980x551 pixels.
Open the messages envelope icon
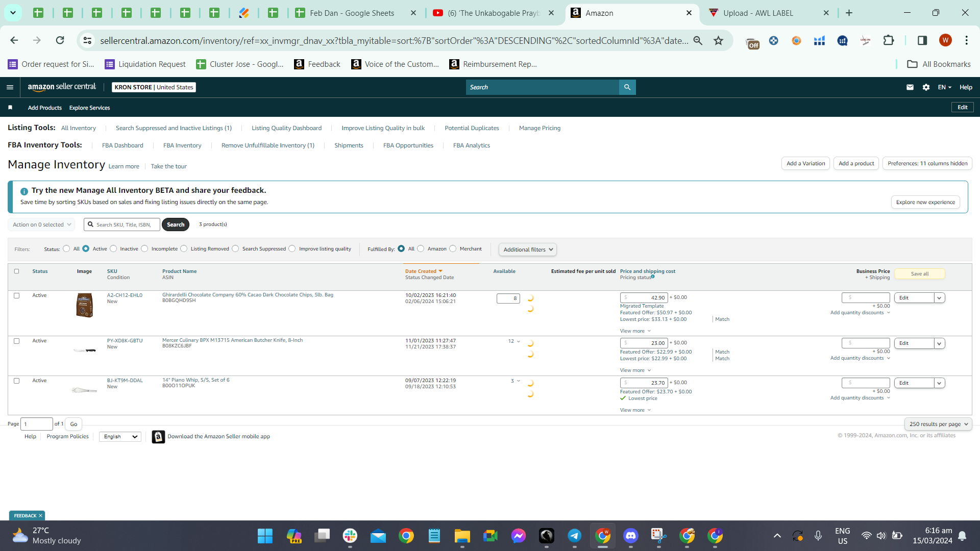[x=910, y=87]
